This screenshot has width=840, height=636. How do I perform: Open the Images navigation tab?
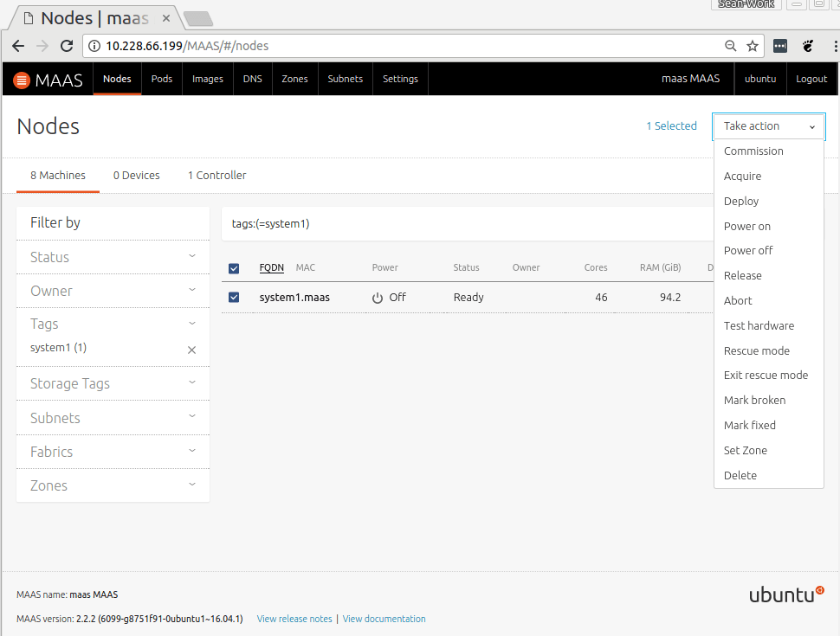coord(208,79)
